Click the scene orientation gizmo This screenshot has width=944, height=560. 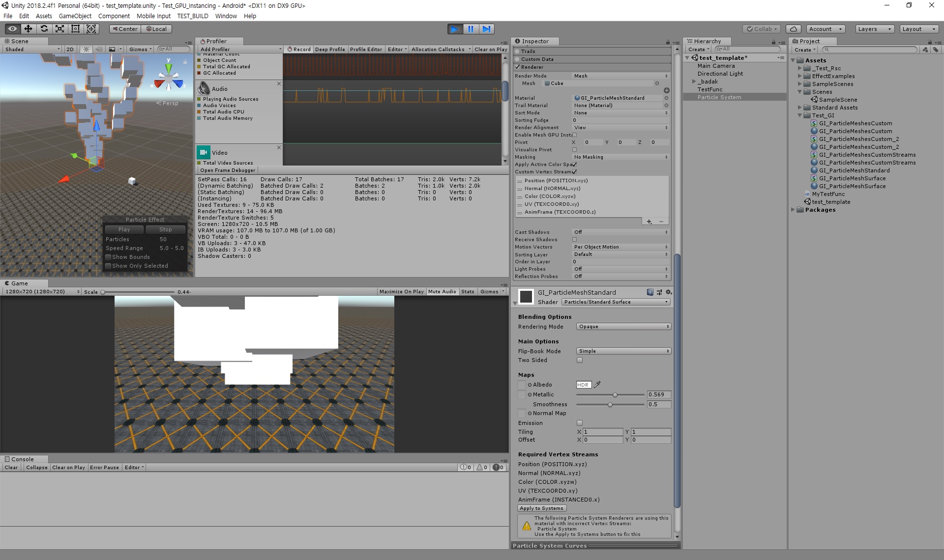click(x=169, y=80)
